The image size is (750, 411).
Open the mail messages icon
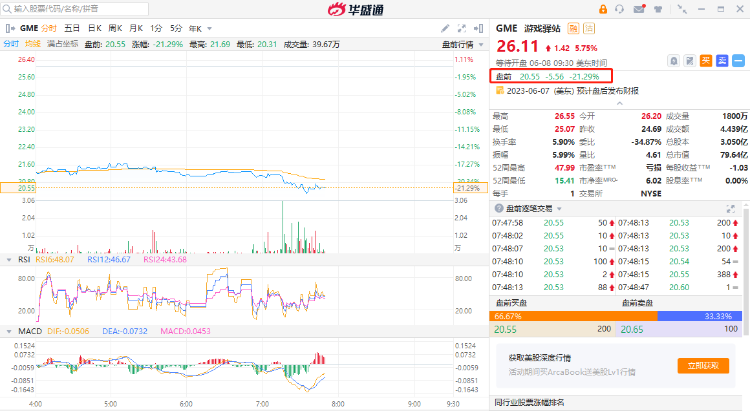coord(639,9)
